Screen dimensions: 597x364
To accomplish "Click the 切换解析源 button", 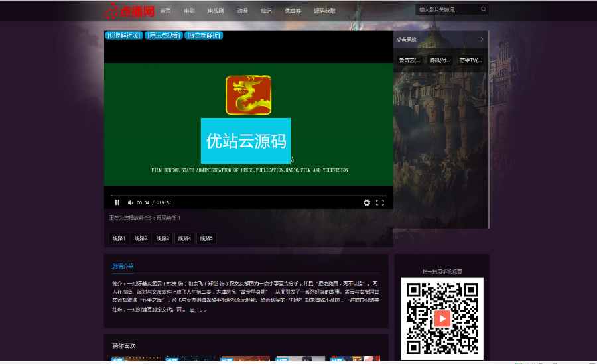I will (124, 35).
